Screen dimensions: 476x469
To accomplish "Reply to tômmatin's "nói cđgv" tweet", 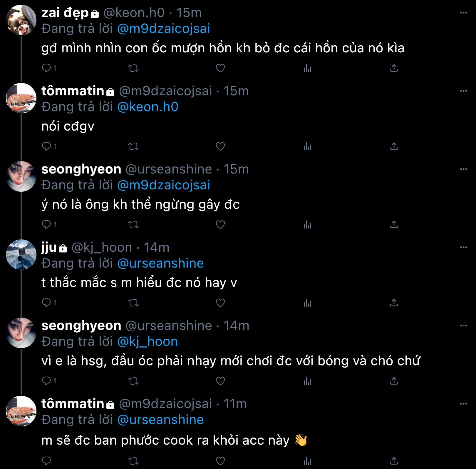I will tap(46, 146).
